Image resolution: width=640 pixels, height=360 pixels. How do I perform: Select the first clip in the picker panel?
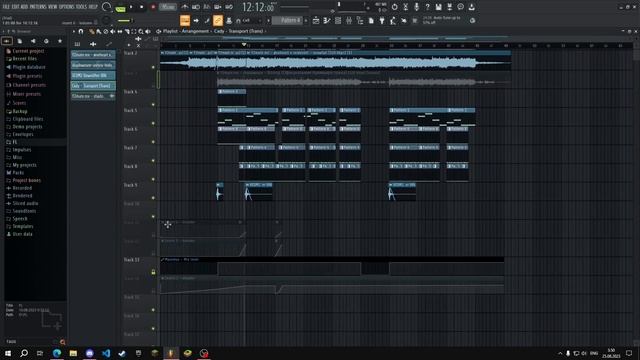(x=93, y=55)
